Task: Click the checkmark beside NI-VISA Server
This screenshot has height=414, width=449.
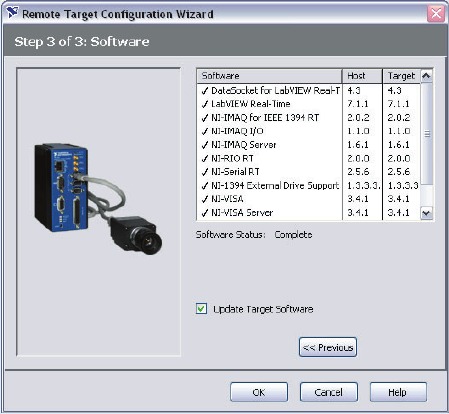Action: (x=205, y=213)
